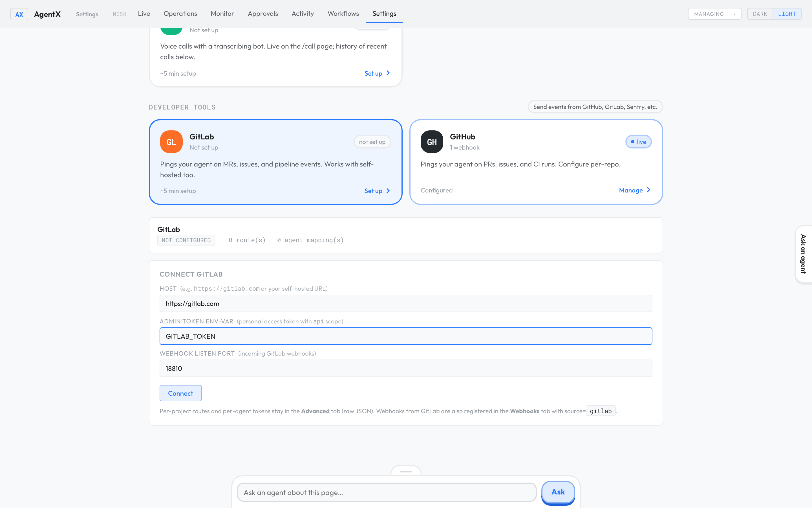Click the chevron next to Manage
Screen dimensions: 812x508
click(x=648, y=190)
